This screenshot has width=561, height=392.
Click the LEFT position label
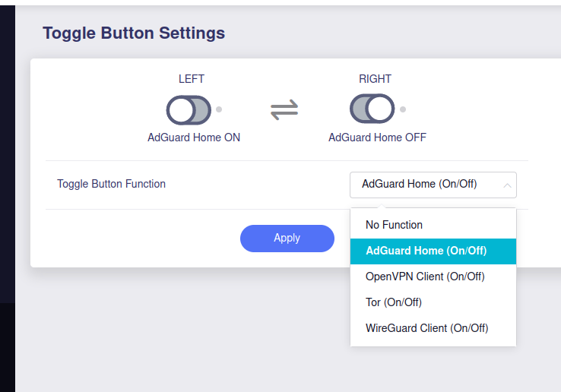point(192,79)
